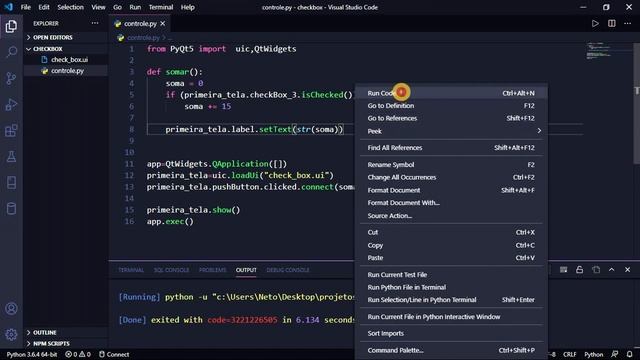Choose Change All Occurrences in context menu
This screenshot has height=360, width=640.
451,178
